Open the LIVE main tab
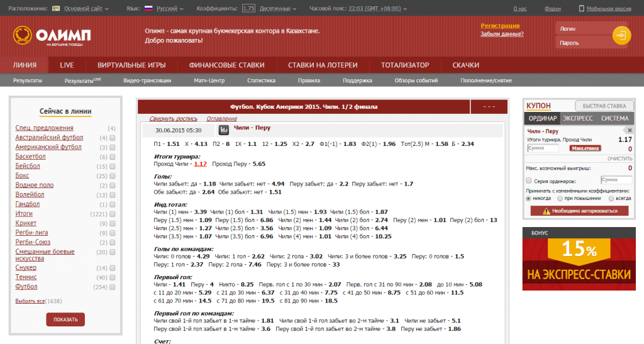The height and width of the screenshot is (344, 644). click(67, 65)
